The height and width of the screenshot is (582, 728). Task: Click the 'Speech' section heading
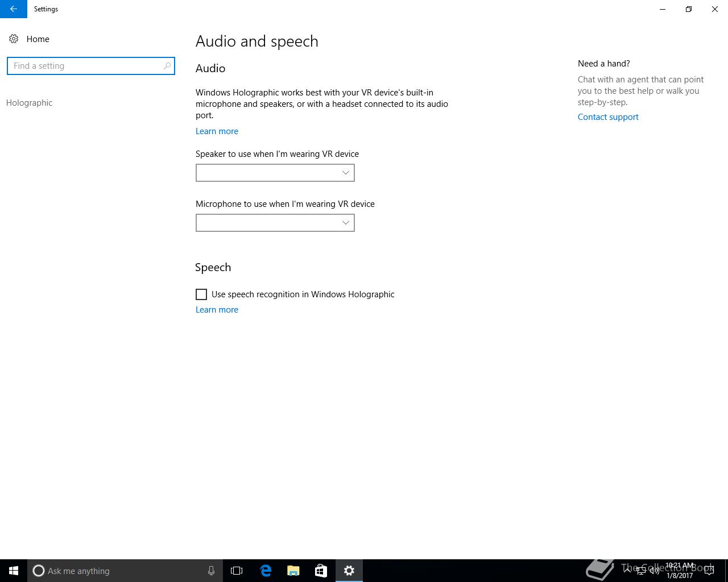tap(213, 267)
